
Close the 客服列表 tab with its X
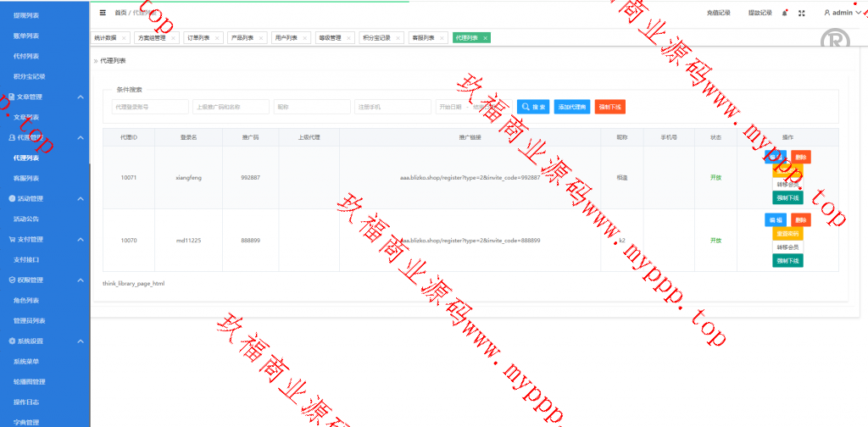click(x=442, y=38)
